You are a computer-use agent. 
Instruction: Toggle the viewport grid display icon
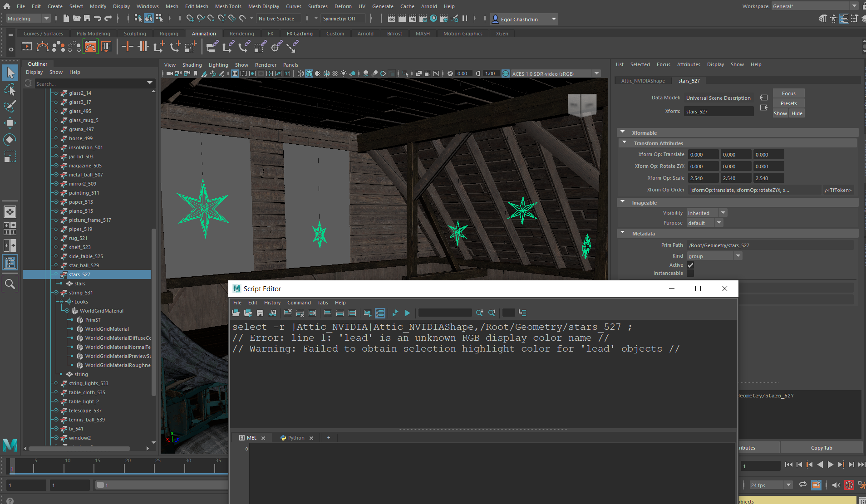(235, 73)
